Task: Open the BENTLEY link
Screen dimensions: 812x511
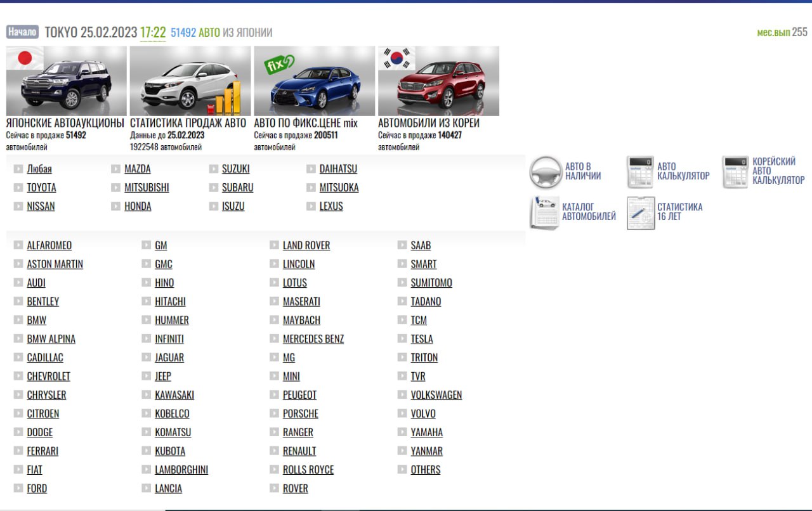Action: pos(43,302)
